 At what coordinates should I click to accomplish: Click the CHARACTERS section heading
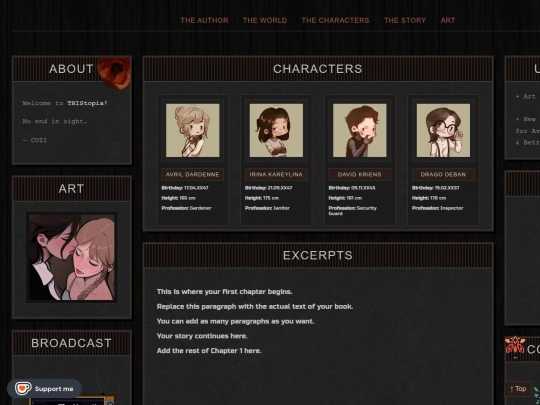point(318,69)
